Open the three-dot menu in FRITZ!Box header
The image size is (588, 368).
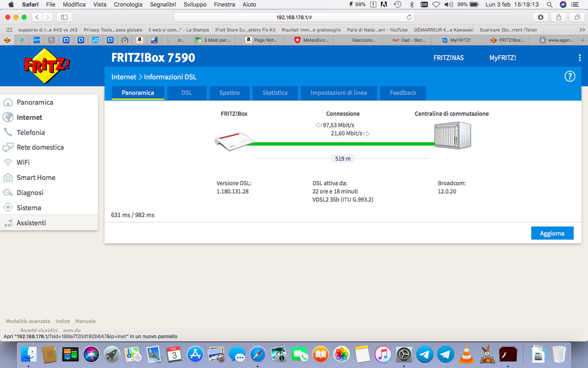click(x=580, y=58)
